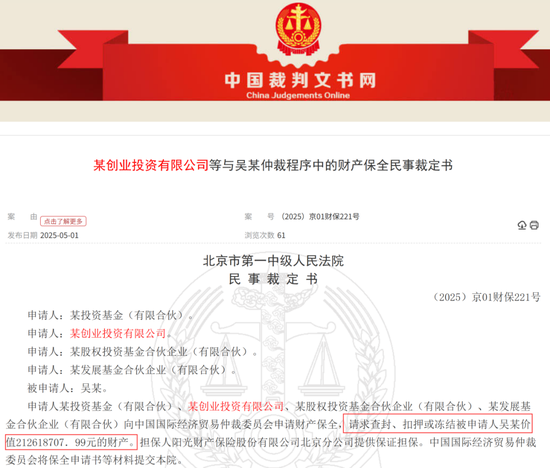The height and width of the screenshot is (468, 550).
Task: Click the 点击了解更多 button next to 案由
Action: point(63,221)
